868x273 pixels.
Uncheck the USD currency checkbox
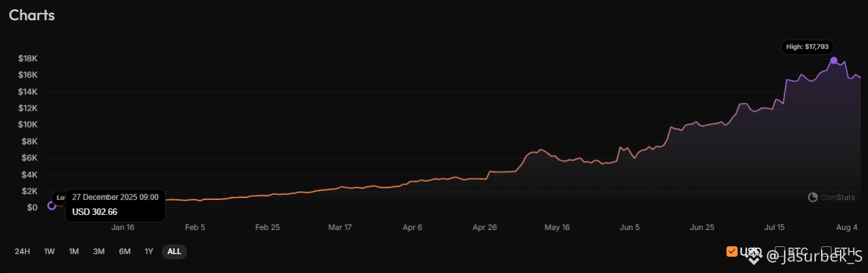(x=732, y=251)
